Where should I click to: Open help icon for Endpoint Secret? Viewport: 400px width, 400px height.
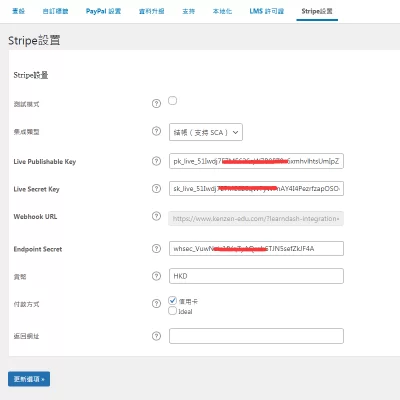[156, 249]
